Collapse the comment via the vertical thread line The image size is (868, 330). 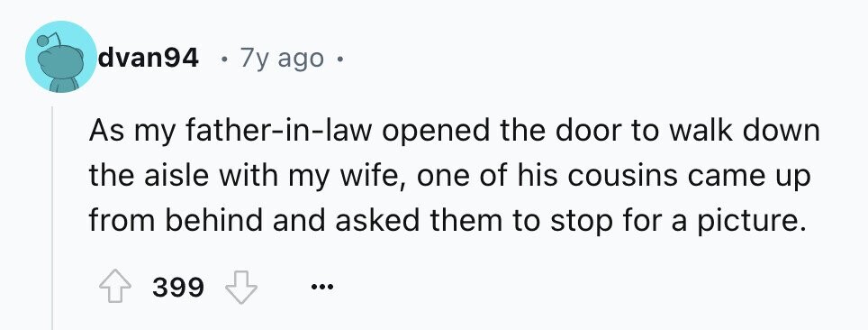pos(52,217)
